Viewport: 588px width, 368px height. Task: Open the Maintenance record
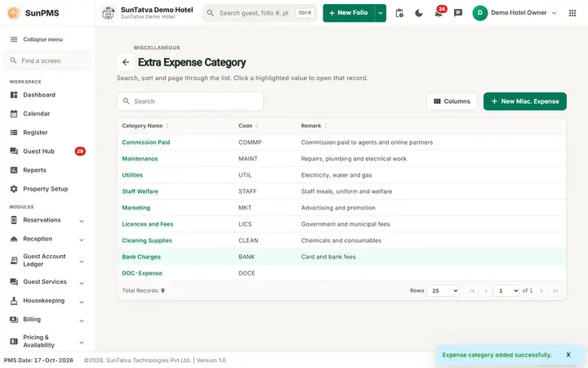[x=140, y=159]
